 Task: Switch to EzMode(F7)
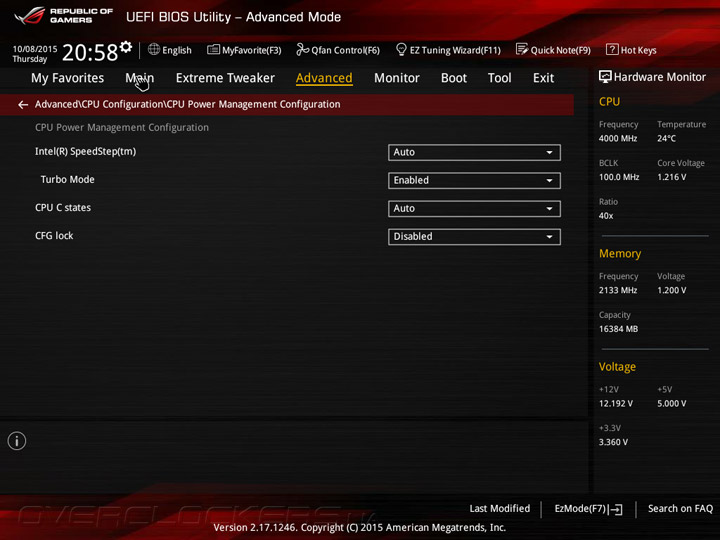pos(588,509)
